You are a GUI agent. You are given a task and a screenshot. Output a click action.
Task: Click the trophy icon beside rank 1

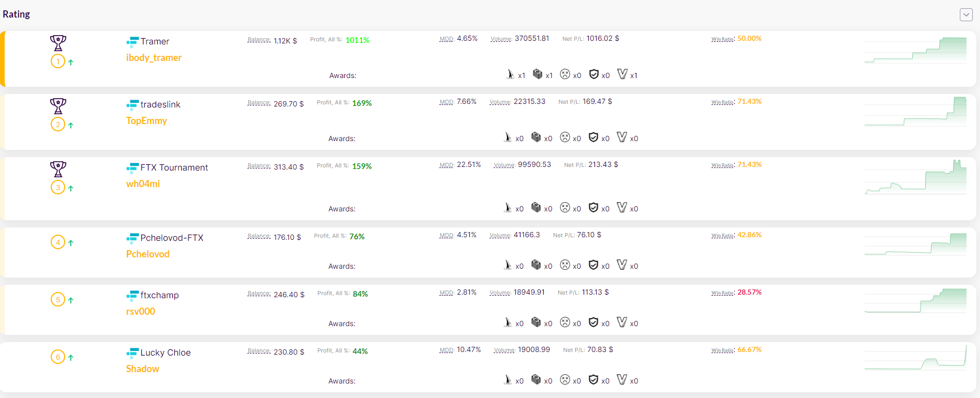58,43
